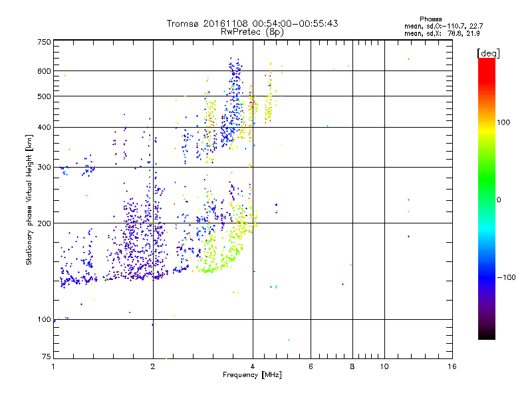Screen dimensions: 532x399
Task: Click the 'RwPretec (8p)' subtitle
Action: point(252,32)
